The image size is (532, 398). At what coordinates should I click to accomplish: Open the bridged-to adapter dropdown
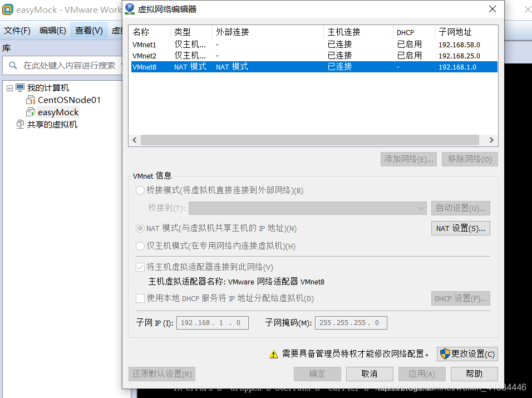pyautogui.click(x=307, y=208)
